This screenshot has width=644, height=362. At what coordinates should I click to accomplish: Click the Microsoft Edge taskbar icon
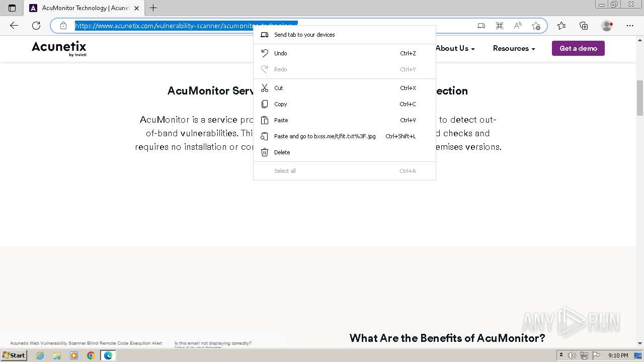click(x=108, y=355)
